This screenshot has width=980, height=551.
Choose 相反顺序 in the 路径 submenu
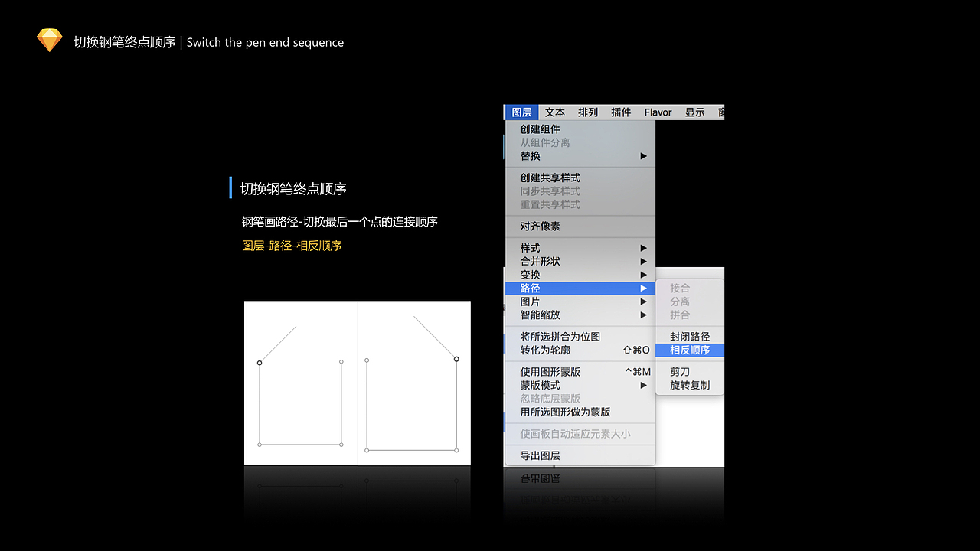tap(691, 350)
